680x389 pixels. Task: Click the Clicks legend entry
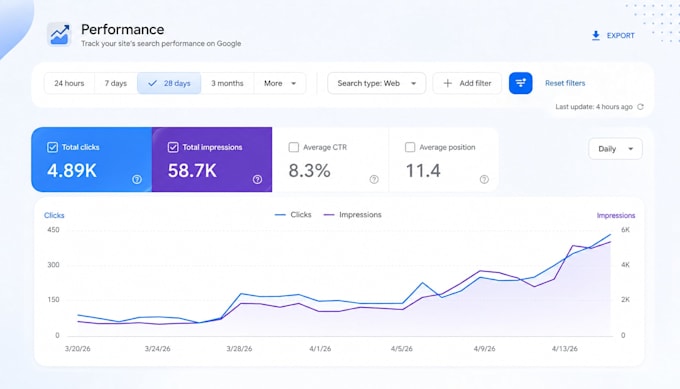tap(294, 215)
